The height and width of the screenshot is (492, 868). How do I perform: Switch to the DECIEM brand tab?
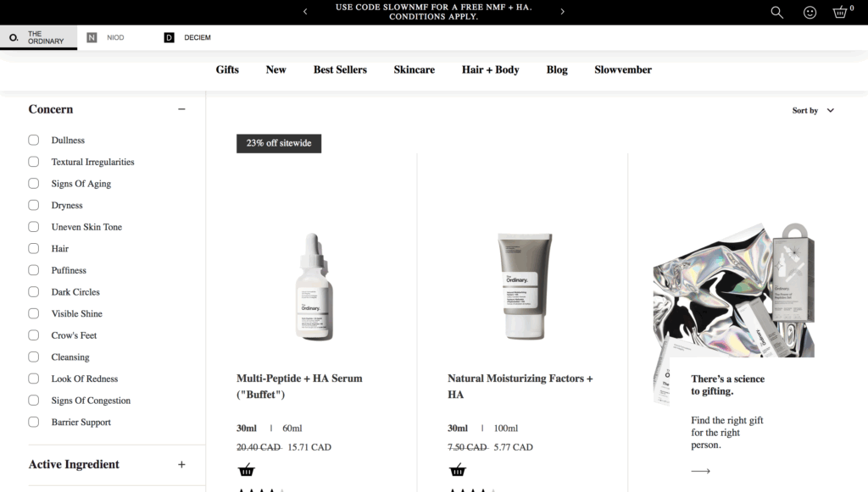pyautogui.click(x=187, y=37)
